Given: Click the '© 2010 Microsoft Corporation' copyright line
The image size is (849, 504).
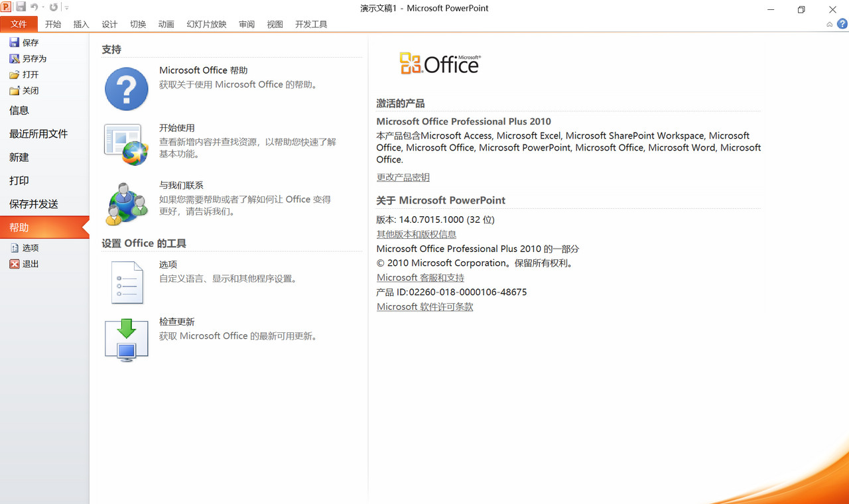Looking at the screenshot, I should point(475,263).
